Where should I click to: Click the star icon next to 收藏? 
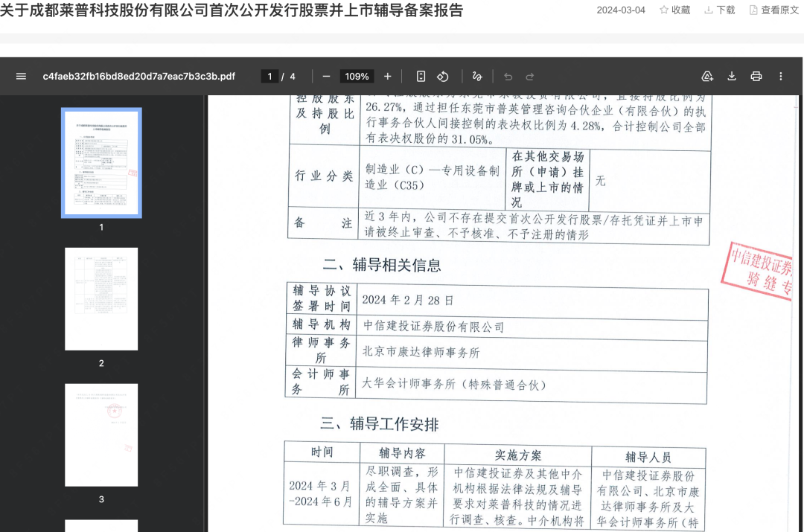coord(664,10)
